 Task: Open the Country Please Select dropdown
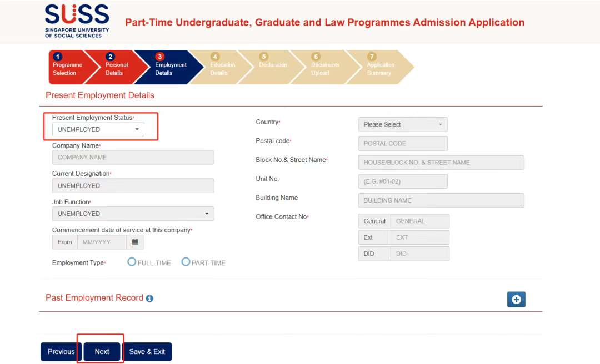tap(403, 125)
